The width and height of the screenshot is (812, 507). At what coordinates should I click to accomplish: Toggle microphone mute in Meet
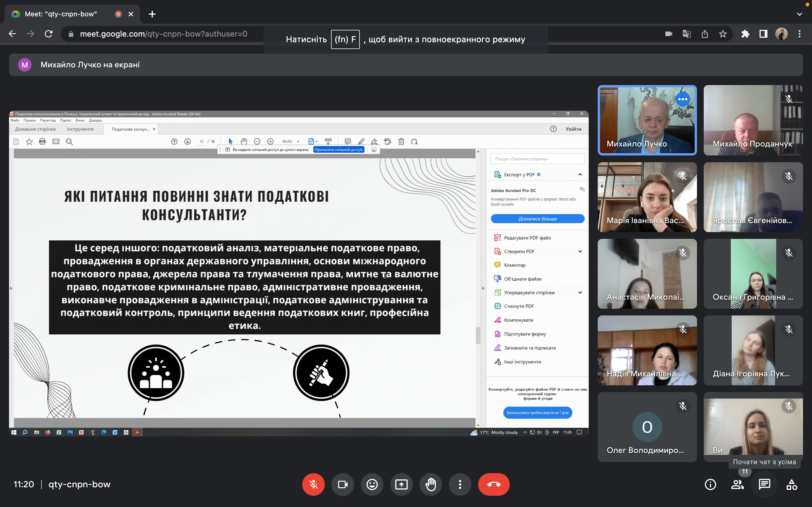(314, 484)
